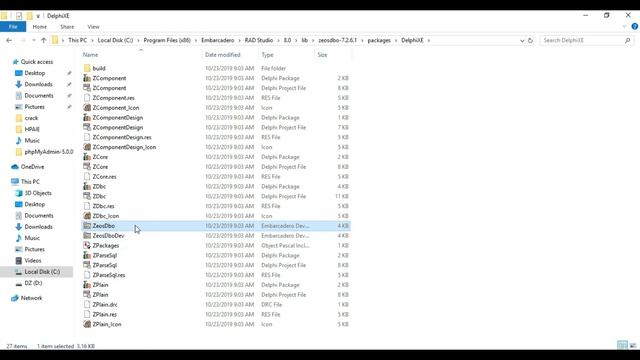Screen dimensions: 640x360
Task: Open the Share ribbon tab
Action: pyautogui.click(x=67, y=27)
